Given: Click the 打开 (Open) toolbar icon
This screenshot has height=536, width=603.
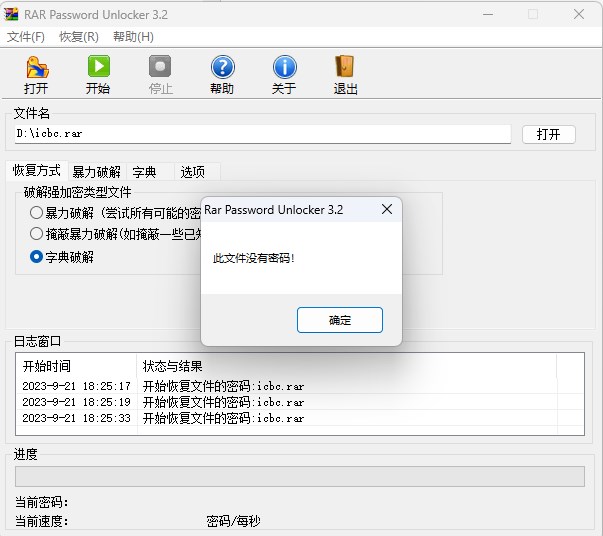Looking at the screenshot, I should (37, 68).
